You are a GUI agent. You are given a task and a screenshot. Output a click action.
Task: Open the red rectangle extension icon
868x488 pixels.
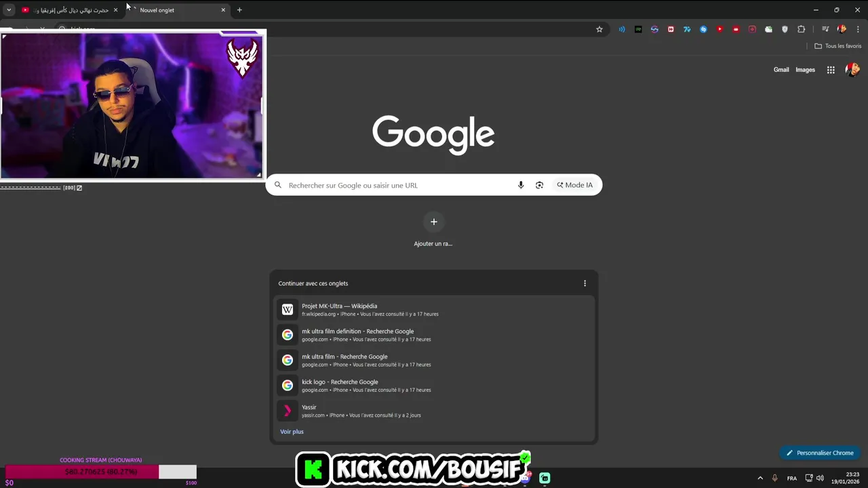point(736,29)
